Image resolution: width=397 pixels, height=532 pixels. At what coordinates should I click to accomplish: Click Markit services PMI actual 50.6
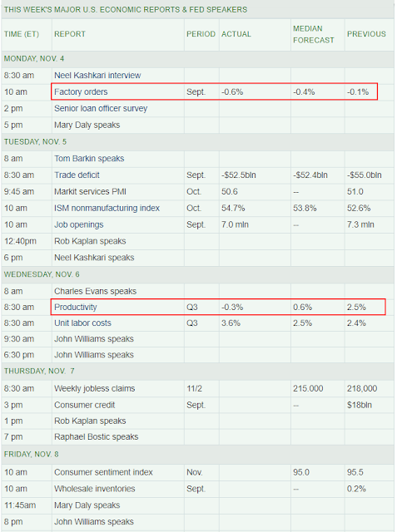pos(230,192)
